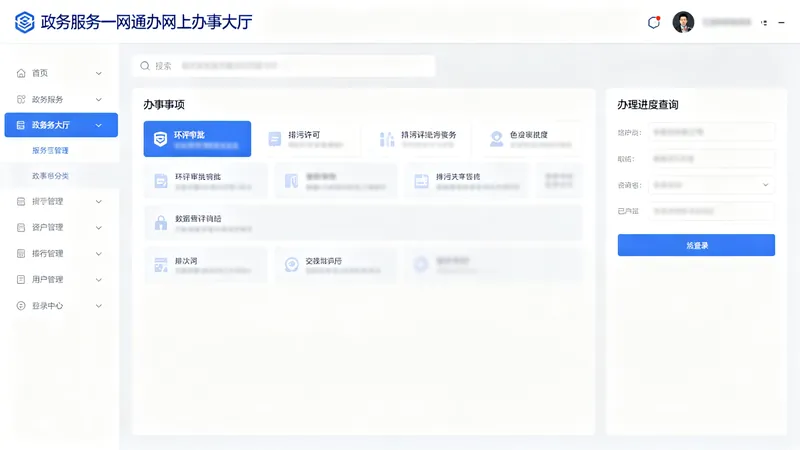The height and width of the screenshot is (450, 800).
Task: Click into the top search input field
Action: [x=284, y=66]
